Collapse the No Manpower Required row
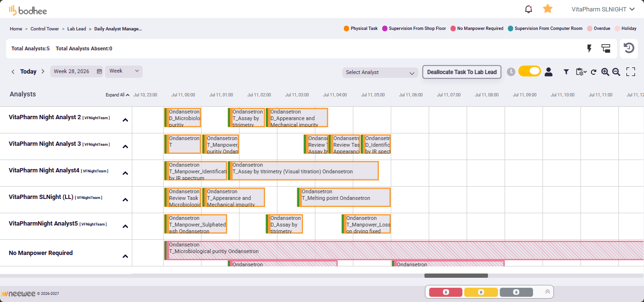The width and height of the screenshot is (644, 302). click(125, 256)
